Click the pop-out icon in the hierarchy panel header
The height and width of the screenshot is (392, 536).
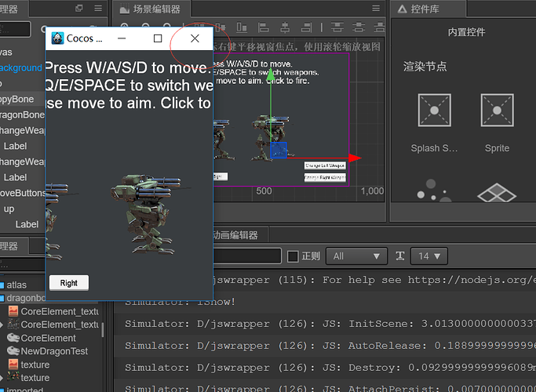coord(79,8)
